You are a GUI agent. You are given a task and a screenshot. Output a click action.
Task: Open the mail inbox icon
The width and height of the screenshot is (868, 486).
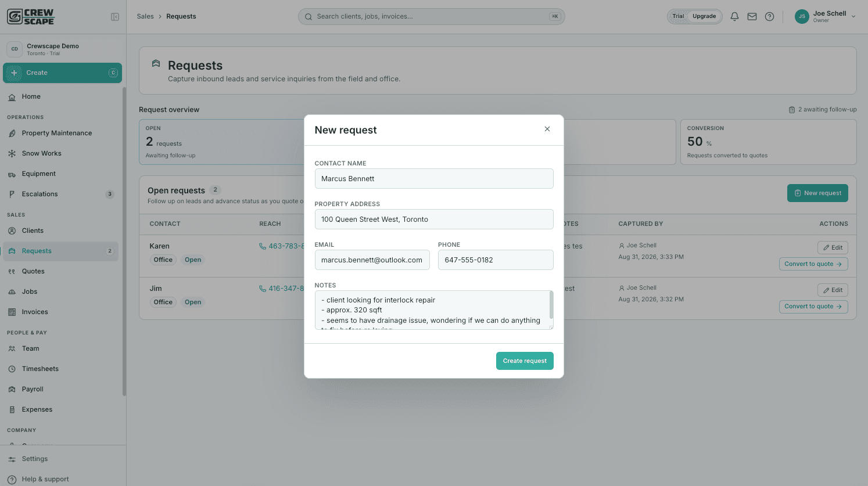click(752, 17)
